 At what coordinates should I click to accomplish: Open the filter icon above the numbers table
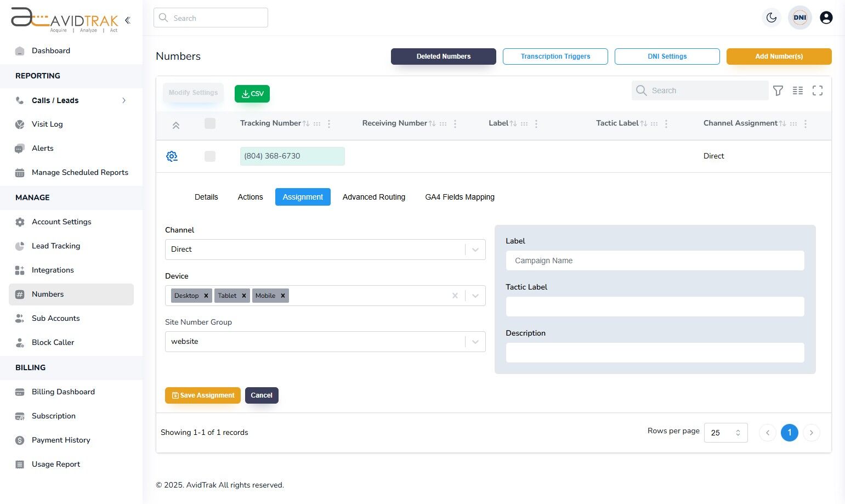(778, 90)
